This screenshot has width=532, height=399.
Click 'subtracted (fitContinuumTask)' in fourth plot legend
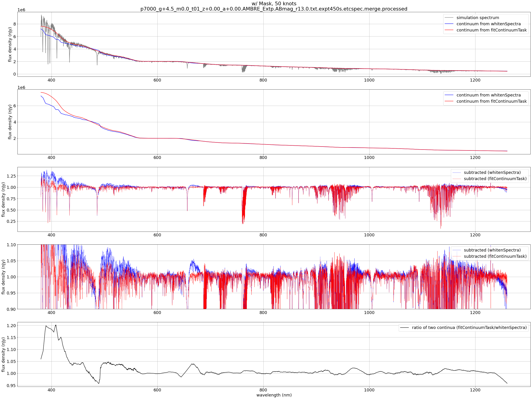click(x=495, y=256)
